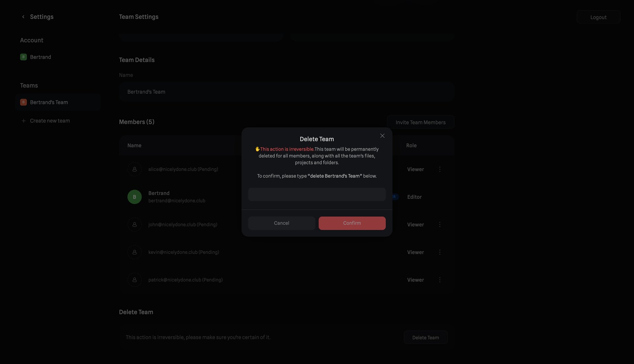
Task: Click the user icon next to alice@nicelydone.club
Action: coord(134,169)
